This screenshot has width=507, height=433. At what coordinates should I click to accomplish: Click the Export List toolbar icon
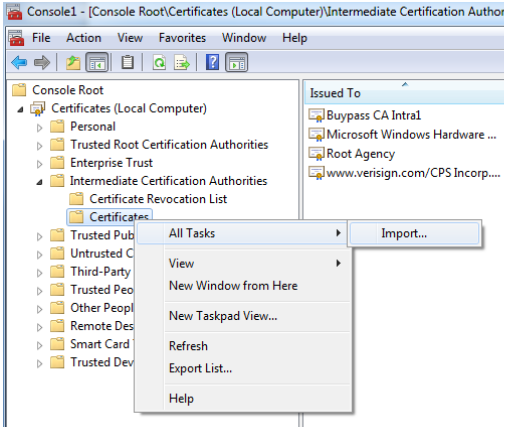point(182,62)
